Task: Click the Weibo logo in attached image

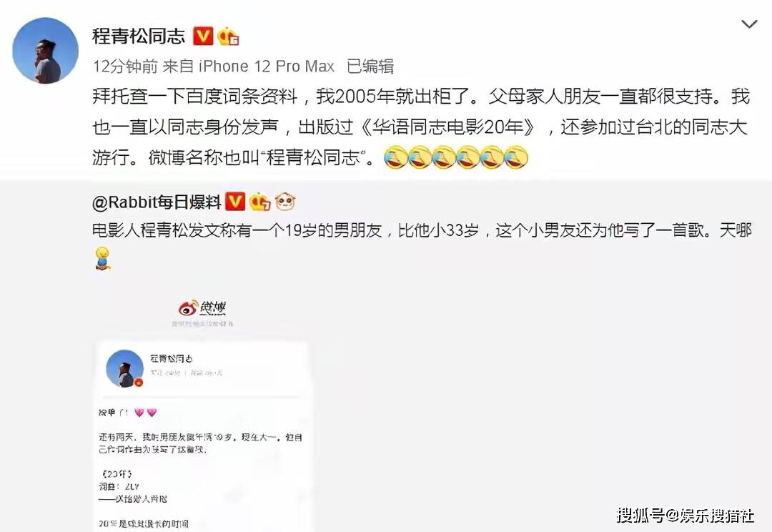Action: [x=202, y=308]
